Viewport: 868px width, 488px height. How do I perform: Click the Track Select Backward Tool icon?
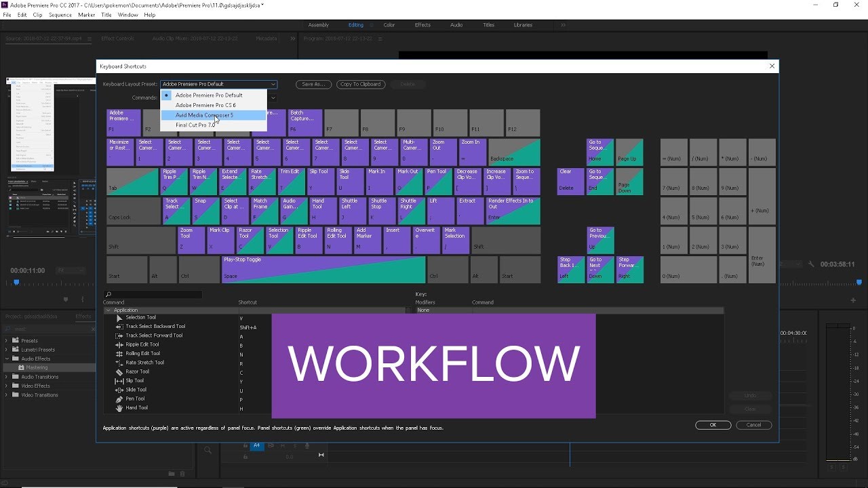[119, 326]
